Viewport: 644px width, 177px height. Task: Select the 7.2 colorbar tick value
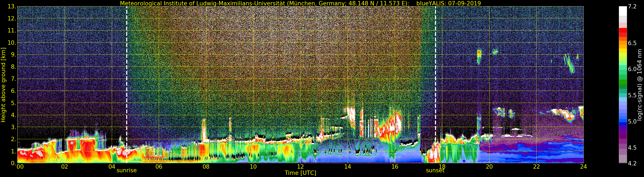coord(632,6)
